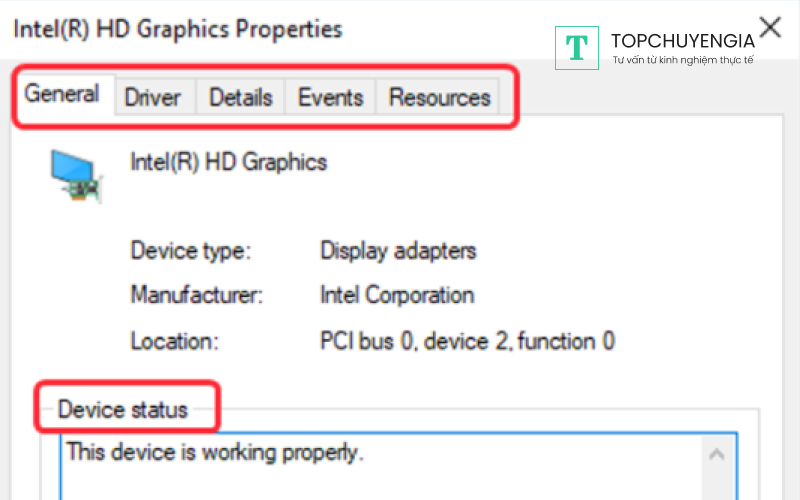Click the Intel(R) HD Graphics device name

[x=229, y=162]
